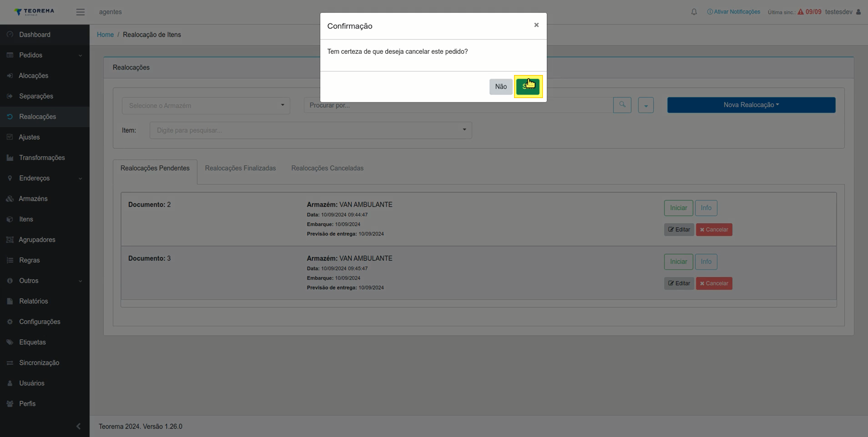The image size is (868, 437).
Task: Click the Documento: 2 label
Action: (x=149, y=205)
